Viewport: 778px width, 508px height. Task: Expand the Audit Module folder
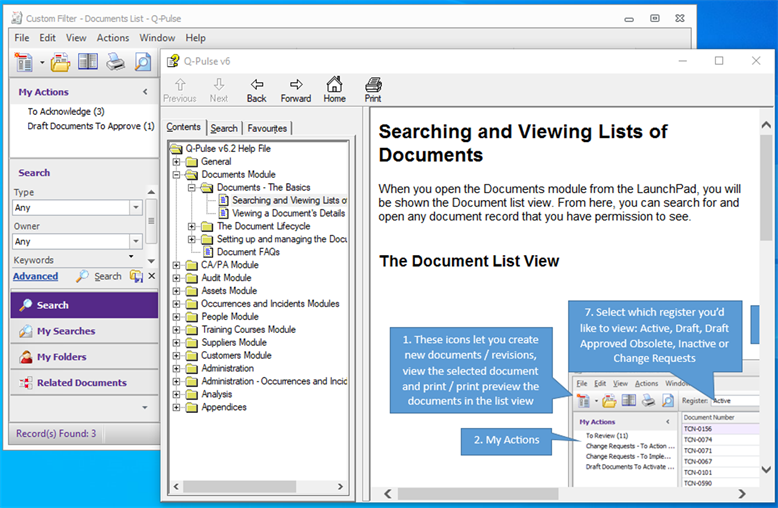click(176, 278)
